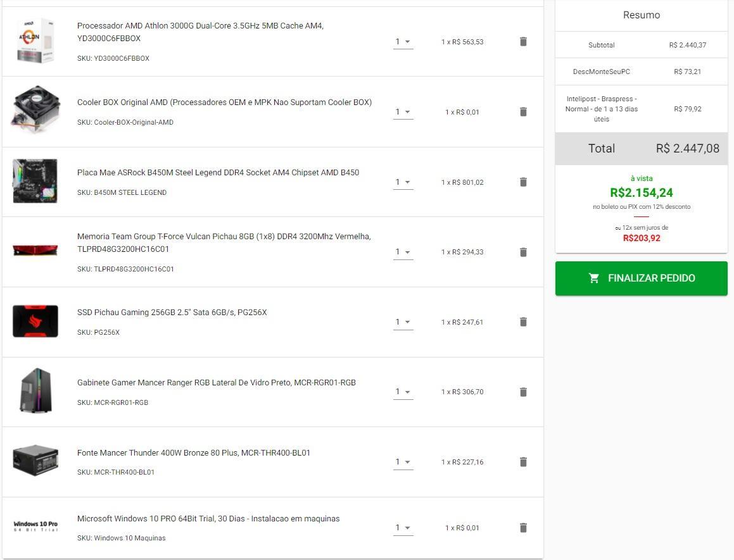
Task: Open Fonte Mancer Thunder 400W product title
Action: 194,452
